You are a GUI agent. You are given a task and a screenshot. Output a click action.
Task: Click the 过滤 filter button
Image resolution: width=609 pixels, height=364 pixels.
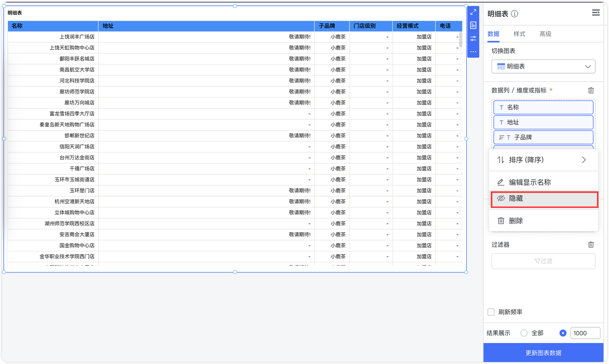click(x=543, y=261)
